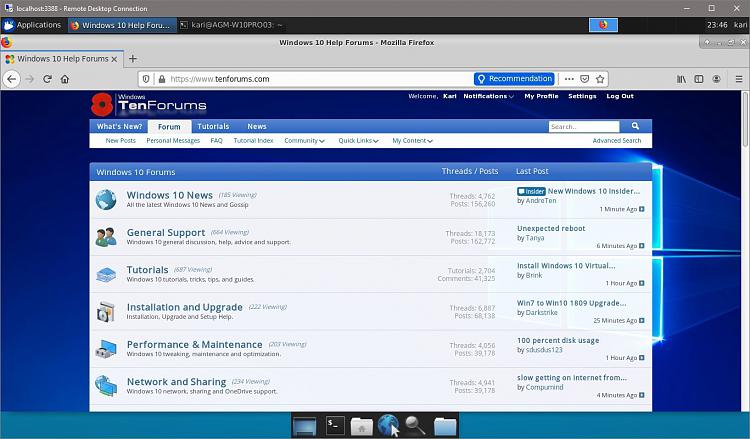
Task: Focus the forum Search input field
Action: [x=584, y=126]
